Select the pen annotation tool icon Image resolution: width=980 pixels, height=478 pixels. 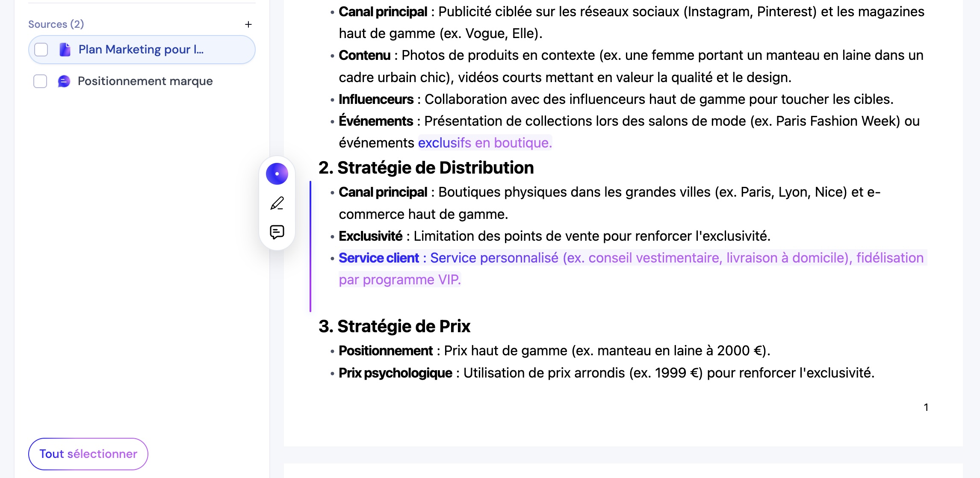[276, 204]
